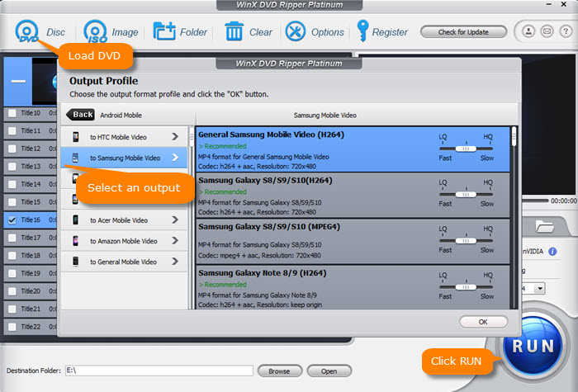The image size is (578, 392).
Task: Check the Title19 checkbox
Action: 12,273
